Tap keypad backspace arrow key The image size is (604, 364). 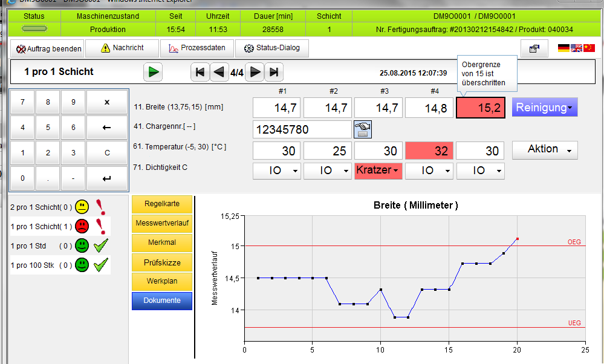click(x=106, y=128)
